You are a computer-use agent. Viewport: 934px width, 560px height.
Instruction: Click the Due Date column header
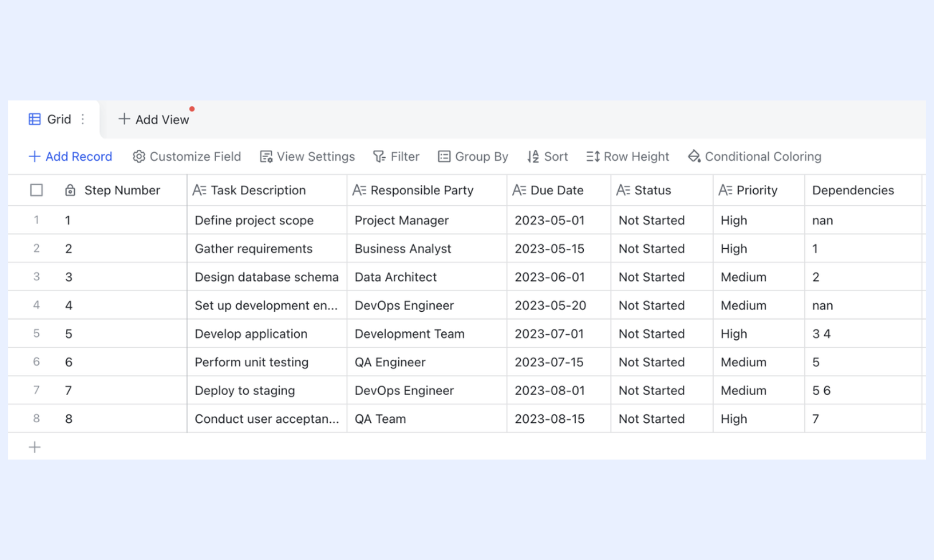pyautogui.click(x=559, y=190)
